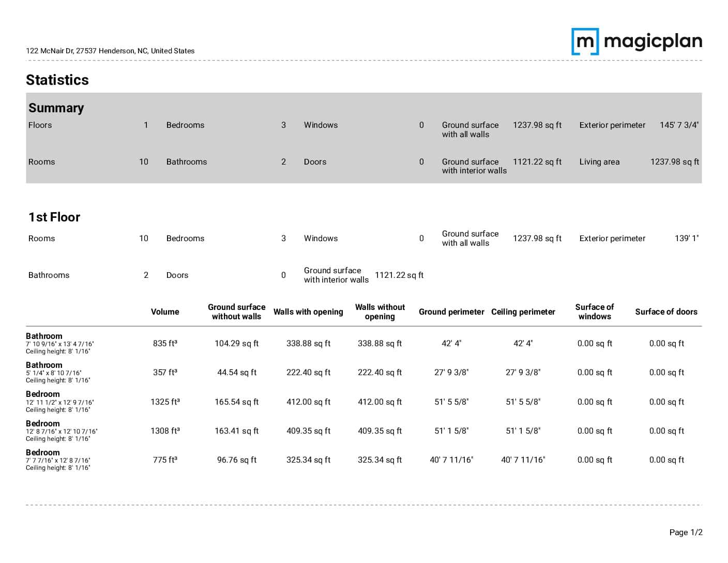The image size is (728, 563).
Task: Click the Volume column header
Action: [165, 312]
